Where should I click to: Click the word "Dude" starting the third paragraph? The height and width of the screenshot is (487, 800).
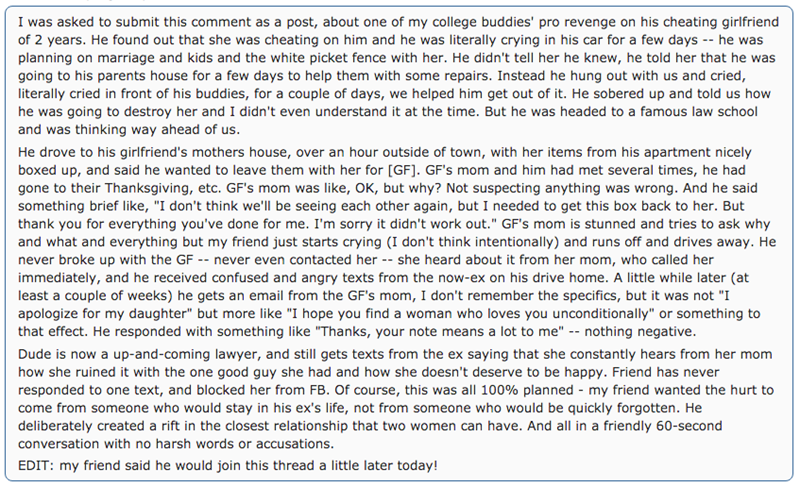point(36,354)
